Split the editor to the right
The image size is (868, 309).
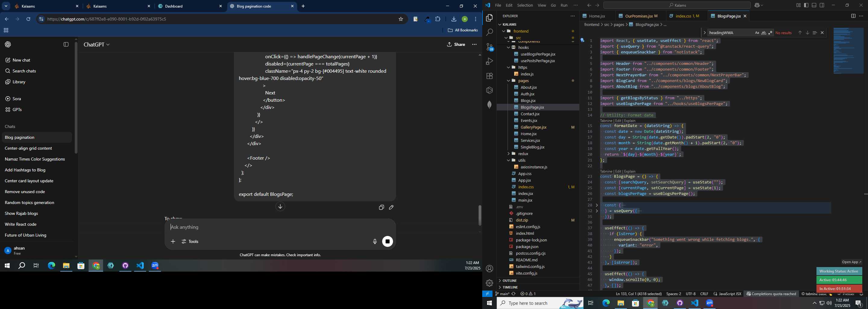point(853,16)
